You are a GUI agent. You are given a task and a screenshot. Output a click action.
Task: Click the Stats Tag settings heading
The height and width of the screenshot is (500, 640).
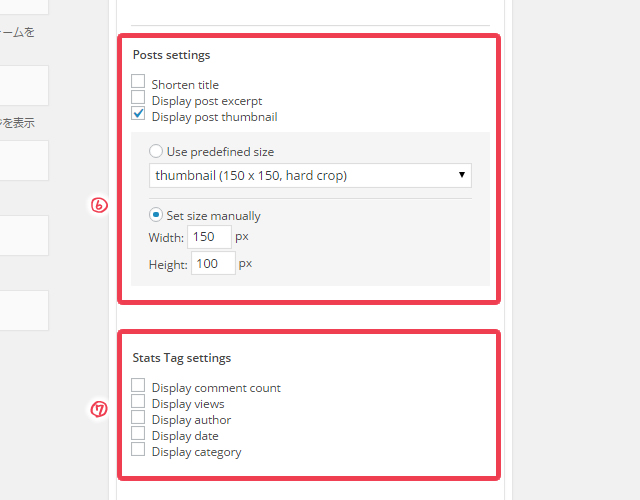point(182,358)
